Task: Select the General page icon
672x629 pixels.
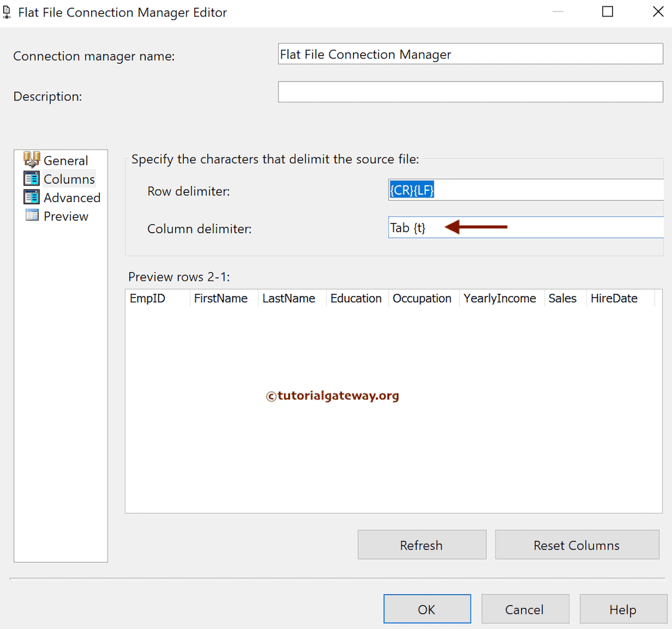Action: coord(32,159)
